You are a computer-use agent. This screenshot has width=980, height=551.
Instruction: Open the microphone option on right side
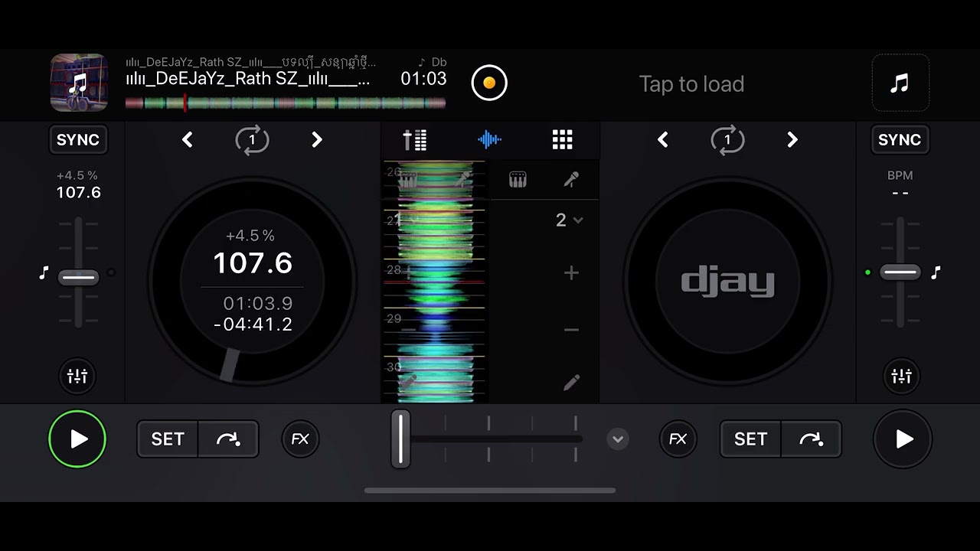pyautogui.click(x=571, y=180)
